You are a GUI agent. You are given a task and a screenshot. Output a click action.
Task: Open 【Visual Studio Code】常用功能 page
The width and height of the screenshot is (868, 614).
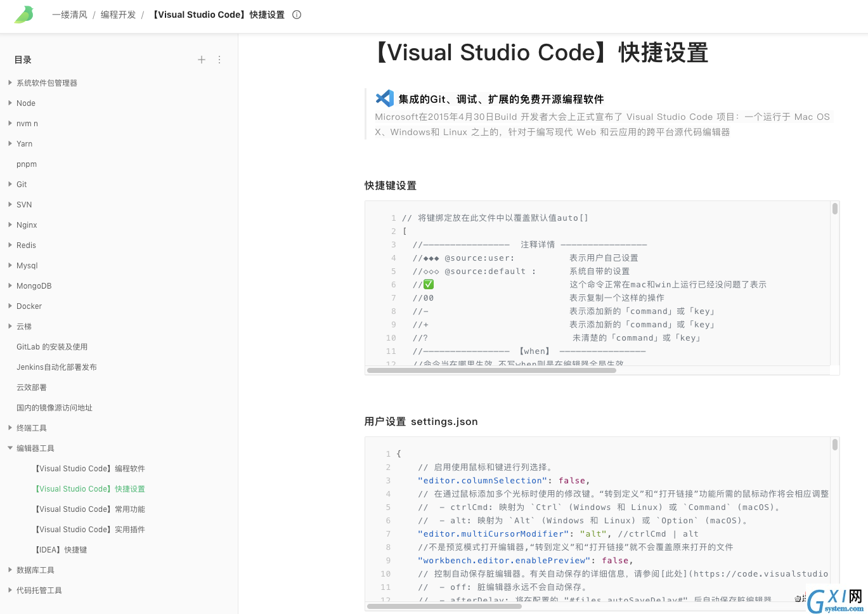(x=89, y=509)
